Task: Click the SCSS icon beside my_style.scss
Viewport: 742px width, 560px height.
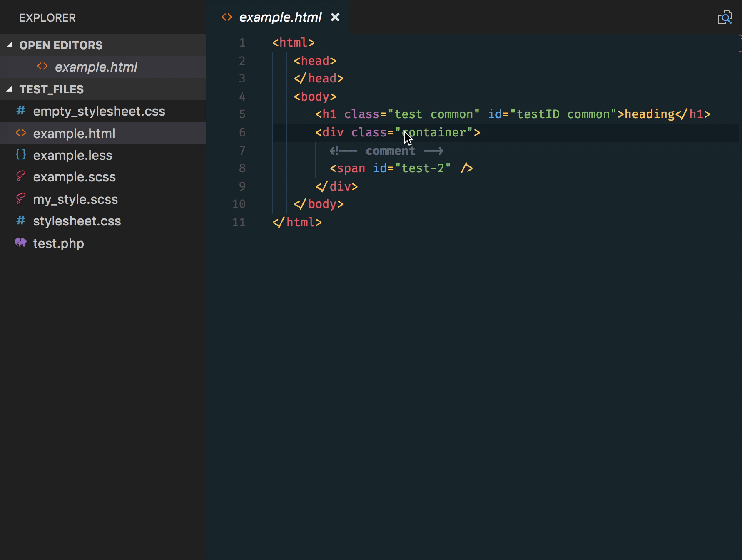Action: click(x=21, y=199)
